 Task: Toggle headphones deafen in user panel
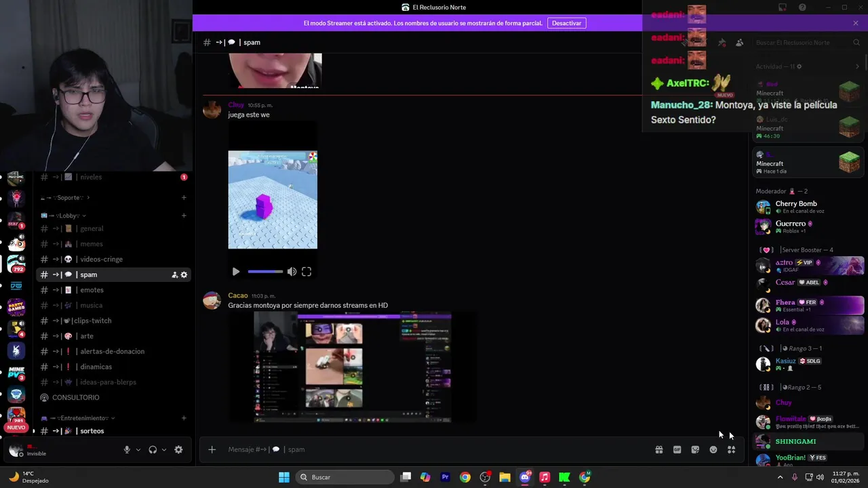(153, 449)
